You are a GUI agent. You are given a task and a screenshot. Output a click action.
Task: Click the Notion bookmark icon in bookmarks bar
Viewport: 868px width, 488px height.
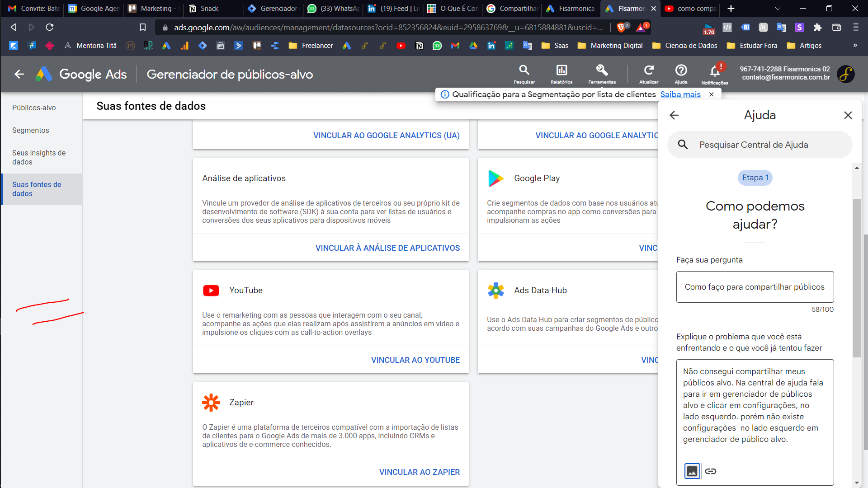point(419,46)
